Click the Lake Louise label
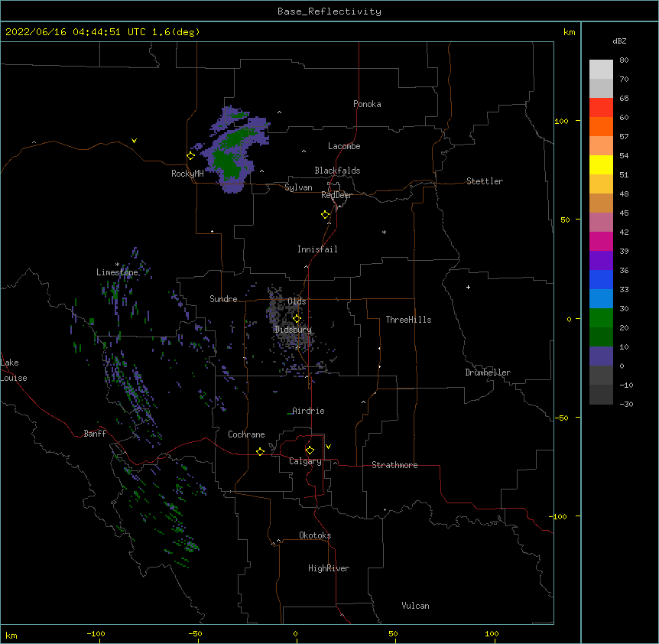Image resolution: width=659 pixels, height=644 pixels. click(x=14, y=370)
